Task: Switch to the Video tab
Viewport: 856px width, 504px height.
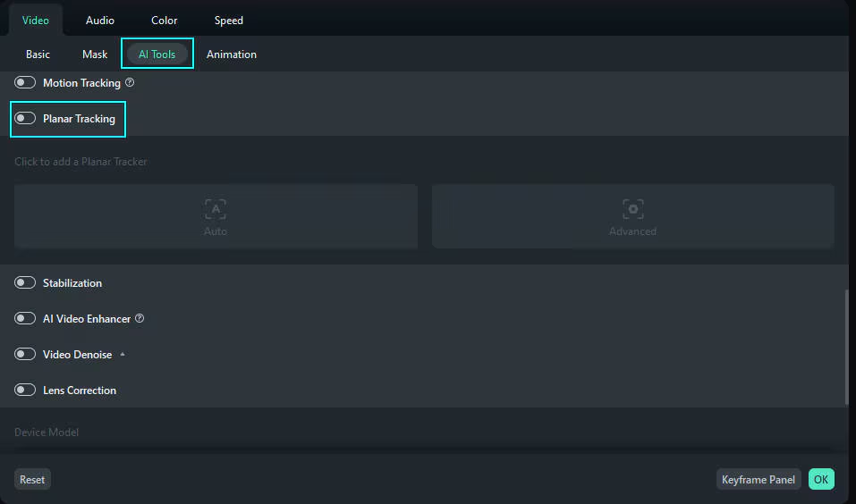Action: [x=36, y=21]
